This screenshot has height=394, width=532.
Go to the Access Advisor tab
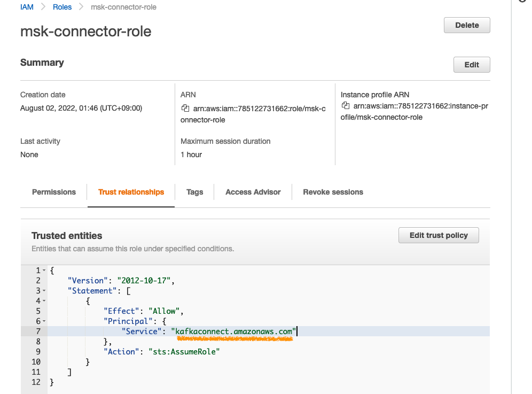pyautogui.click(x=253, y=192)
